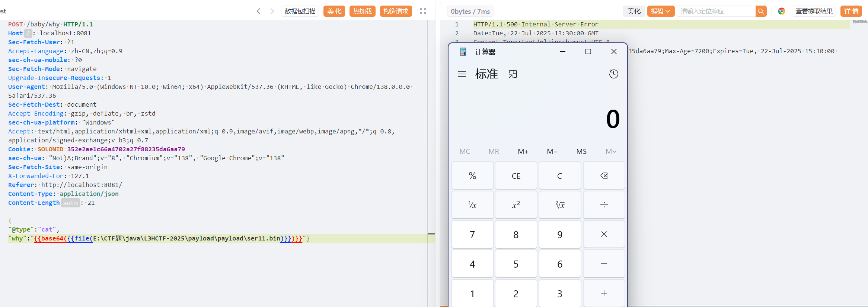
Task: Click the Calculator app icon in title bar
Action: [x=463, y=52]
